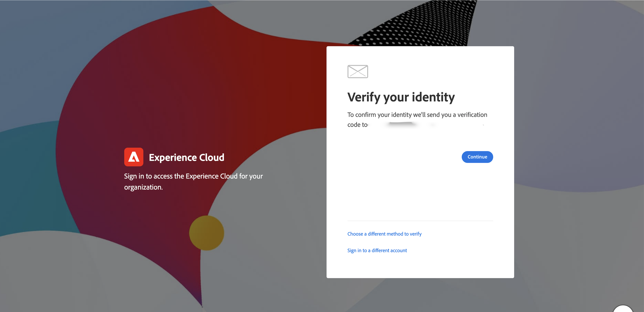Click the 'To confirm your identity' message

point(417,120)
